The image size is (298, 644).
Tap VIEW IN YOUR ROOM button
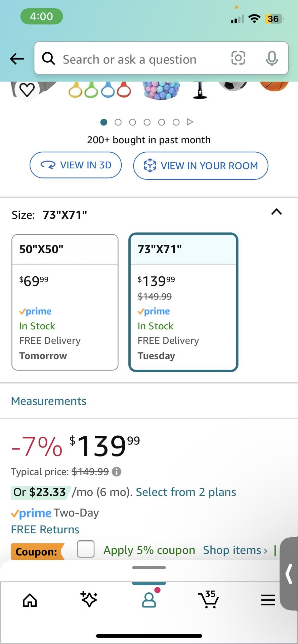[201, 166]
